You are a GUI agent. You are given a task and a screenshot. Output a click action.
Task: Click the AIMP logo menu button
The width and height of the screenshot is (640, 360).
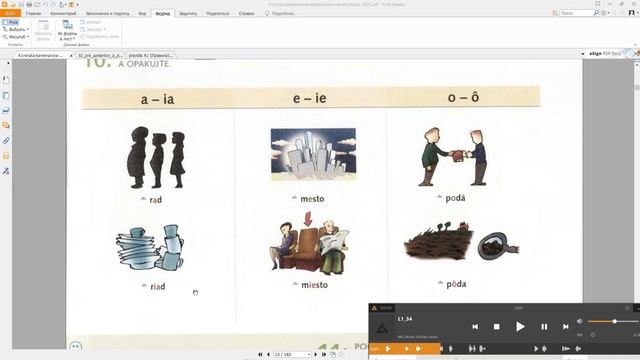pyautogui.click(x=382, y=308)
